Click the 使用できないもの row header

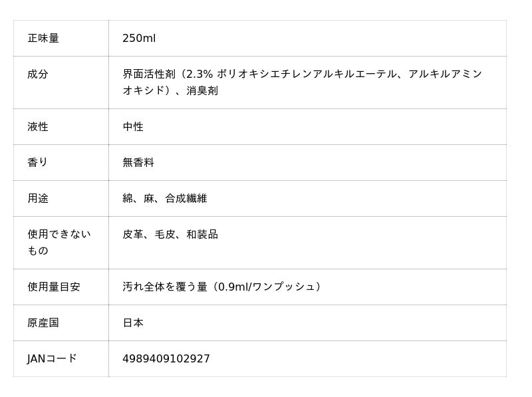coord(59,242)
